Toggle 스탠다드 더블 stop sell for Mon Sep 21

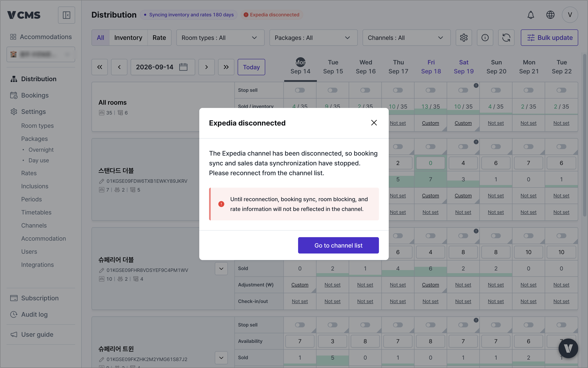coord(528,147)
